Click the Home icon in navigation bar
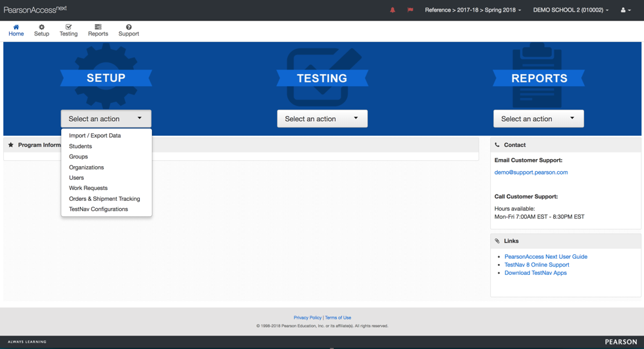This screenshot has width=644, height=349. click(16, 27)
